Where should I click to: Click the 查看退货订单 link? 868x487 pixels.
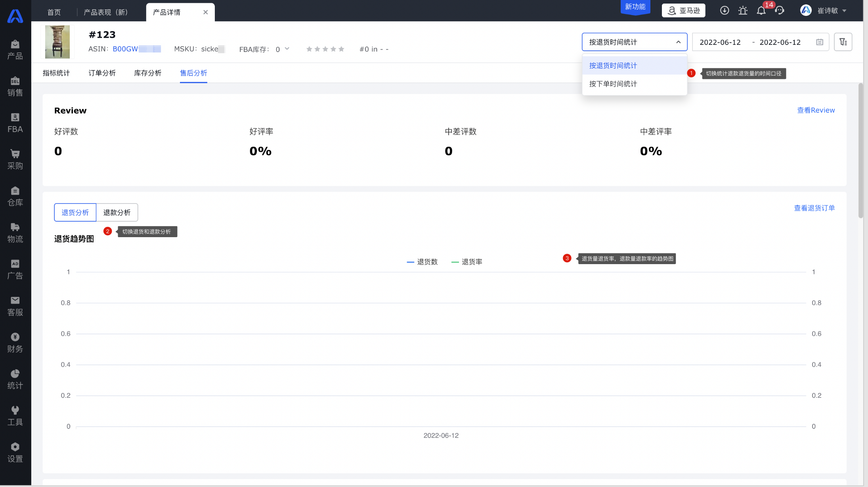[x=814, y=208]
